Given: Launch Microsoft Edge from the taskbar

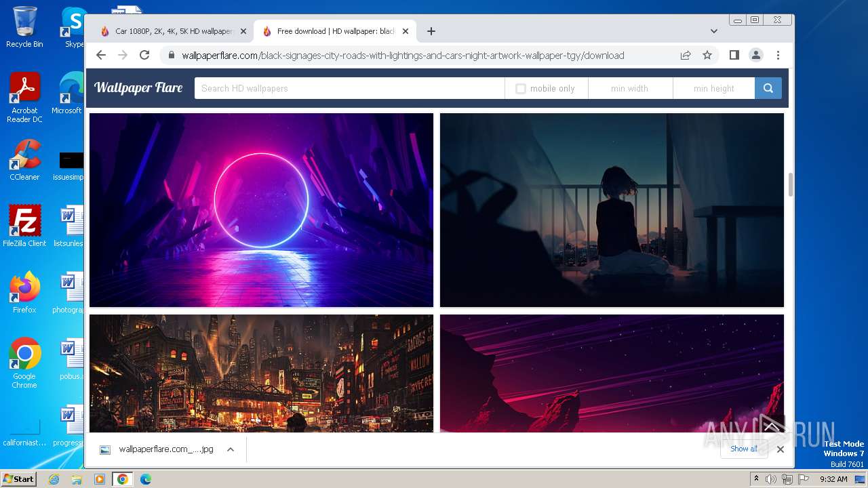Looking at the screenshot, I should tap(145, 479).
